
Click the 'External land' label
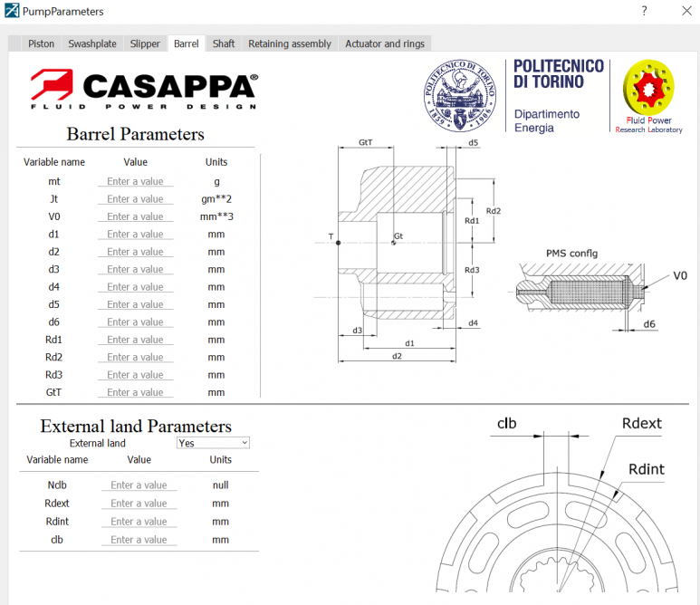tap(97, 443)
